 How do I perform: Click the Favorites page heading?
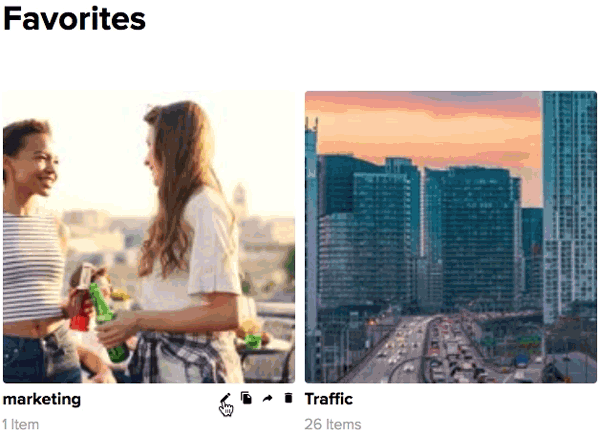pos(74,19)
